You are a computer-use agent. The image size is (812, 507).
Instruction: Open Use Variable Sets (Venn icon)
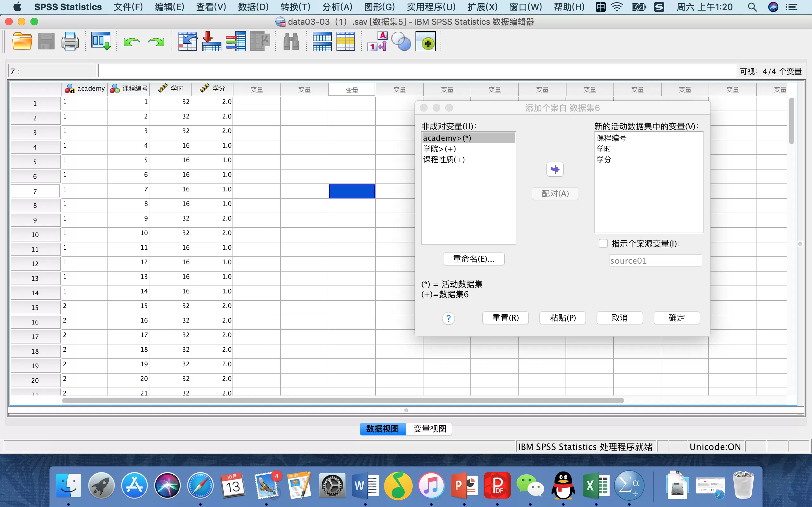pyautogui.click(x=401, y=41)
